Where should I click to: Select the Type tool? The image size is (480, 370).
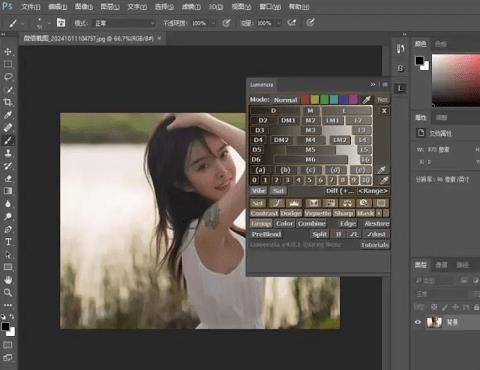pyautogui.click(x=8, y=242)
